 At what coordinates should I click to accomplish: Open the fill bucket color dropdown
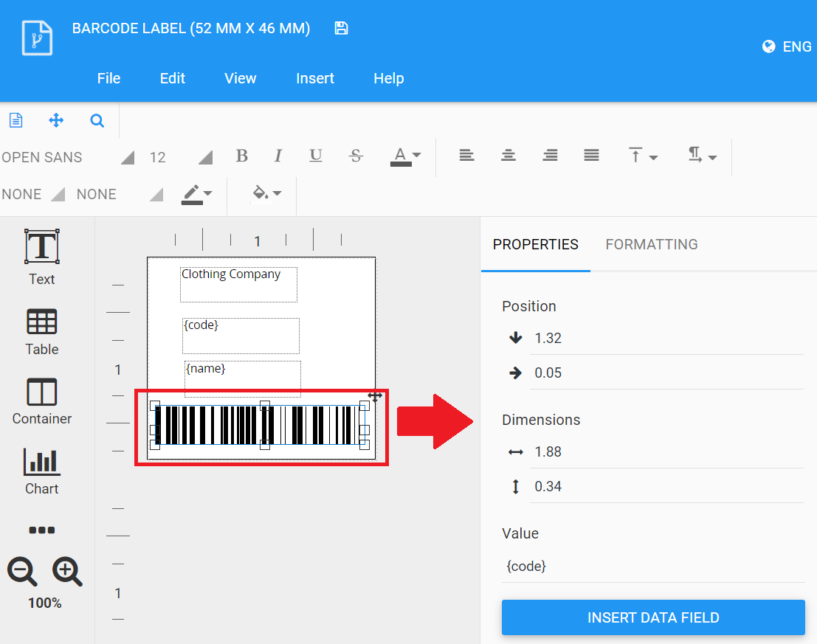[x=266, y=193]
